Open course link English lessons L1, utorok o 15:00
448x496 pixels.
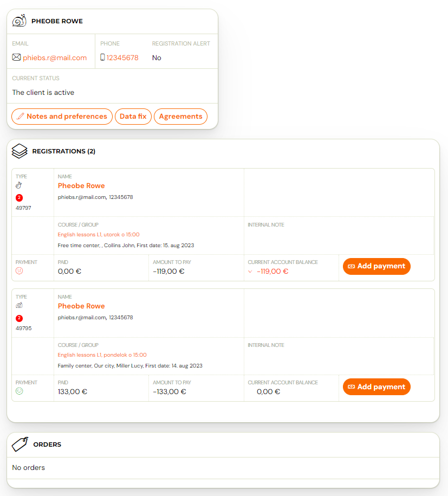[x=99, y=234]
